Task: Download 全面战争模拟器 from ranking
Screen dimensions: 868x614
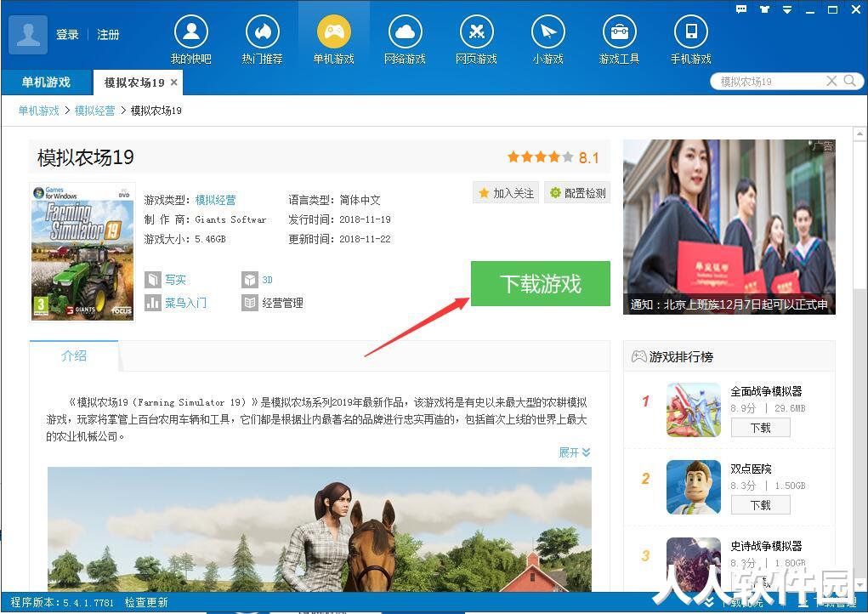Action: pyautogui.click(x=761, y=428)
